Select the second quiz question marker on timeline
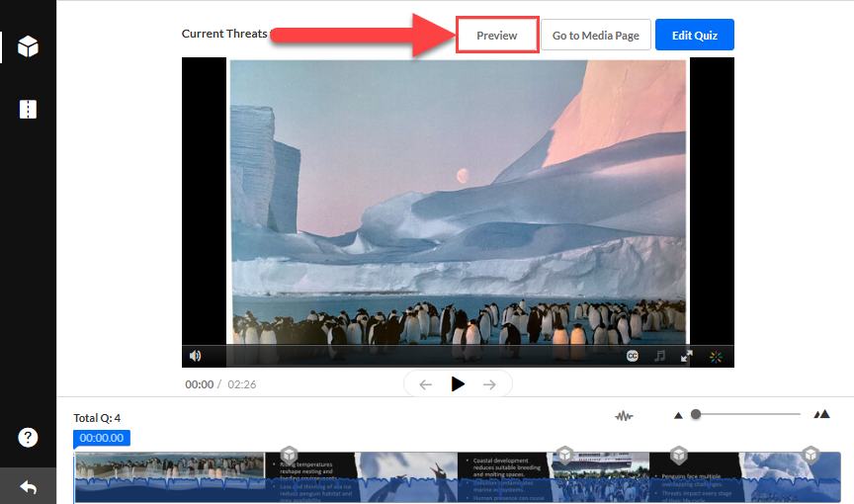Viewport: 854px width, 504px height. pyautogui.click(x=564, y=455)
